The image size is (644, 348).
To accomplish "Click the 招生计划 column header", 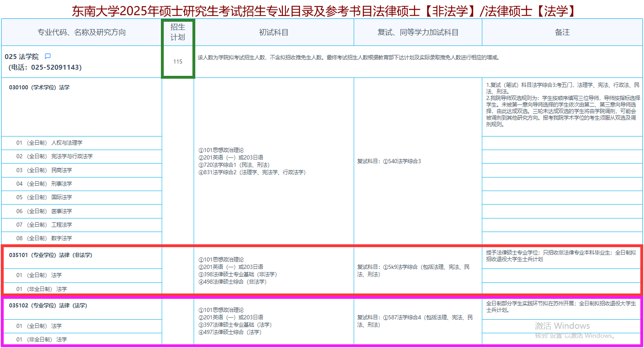I will [x=178, y=32].
